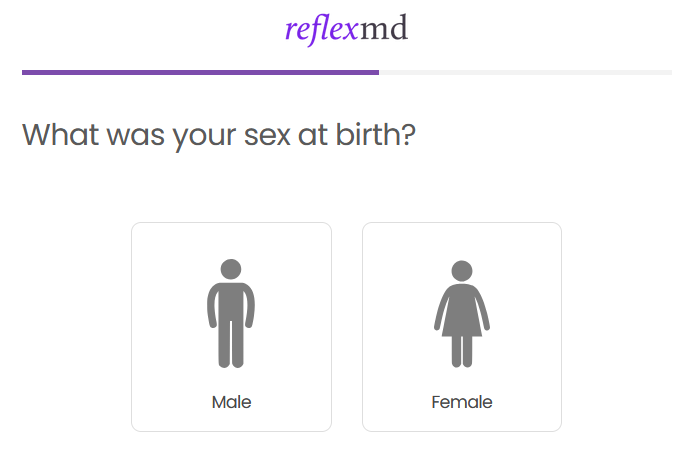Select the female figure icon
The image size is (686, 458).
[462, 313]
